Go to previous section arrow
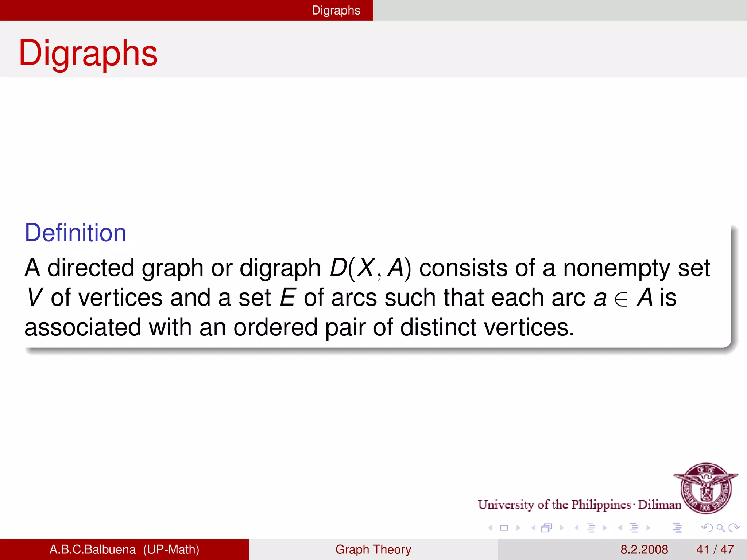 620,528
